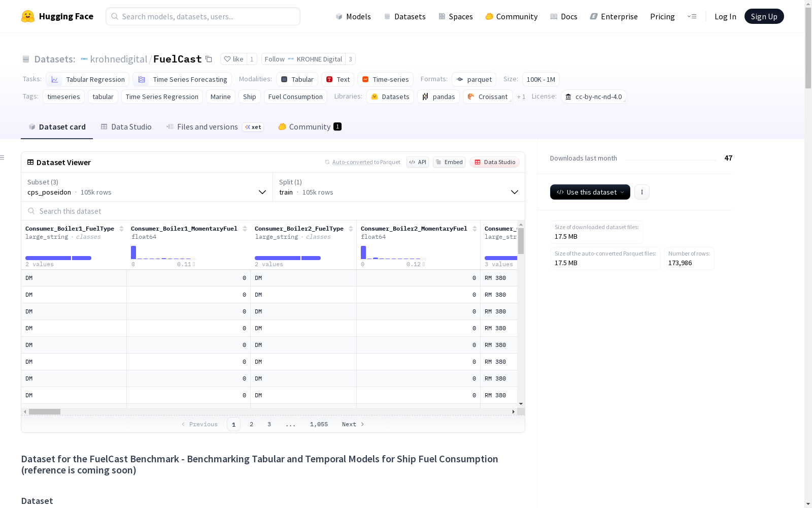Click the table vertical scrollbar thumb
Viewport: 812px width, 508px height.
click(521, 241)
